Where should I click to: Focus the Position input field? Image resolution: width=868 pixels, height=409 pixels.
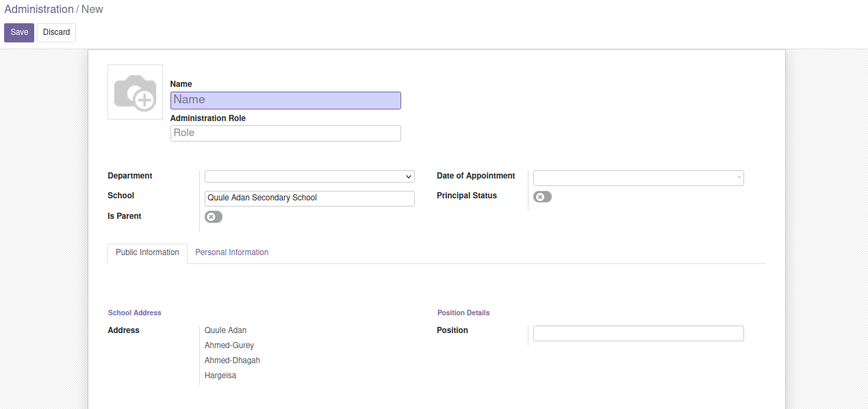point(638,334)
